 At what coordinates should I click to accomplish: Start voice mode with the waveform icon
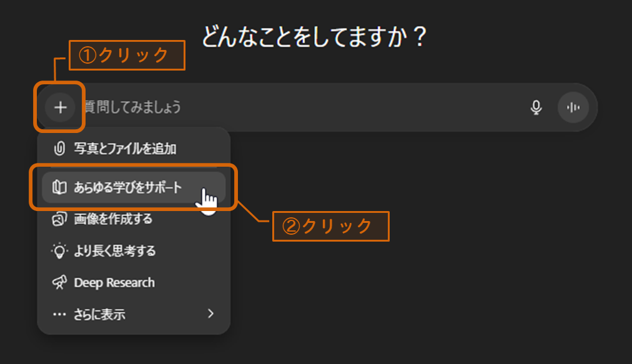[573, 107]
